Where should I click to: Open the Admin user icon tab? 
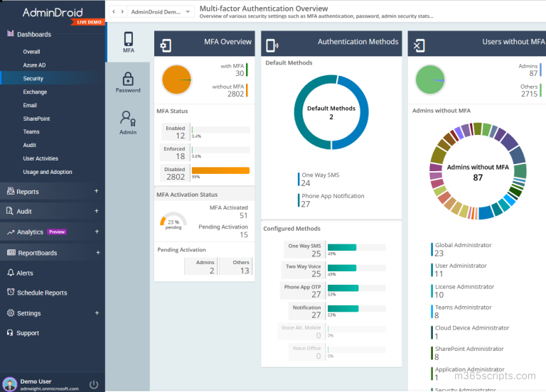point(128,122)
